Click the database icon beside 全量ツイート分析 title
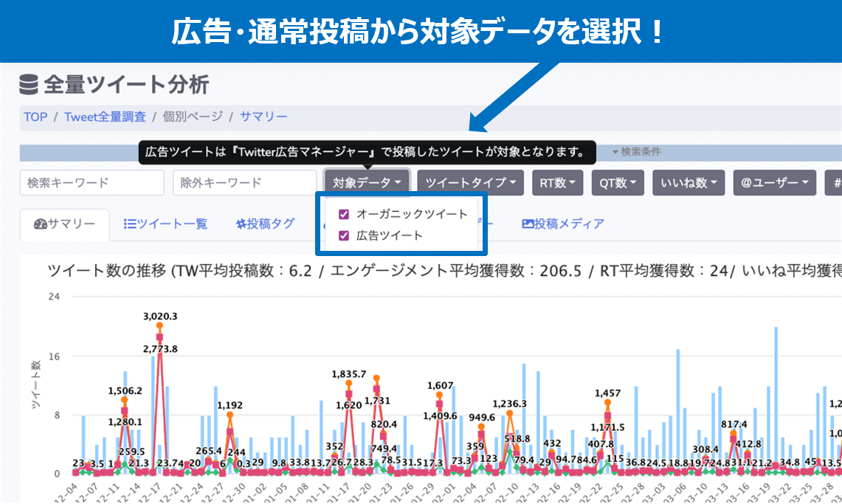This screenshot has height=504, width=842. pos(27,85)
